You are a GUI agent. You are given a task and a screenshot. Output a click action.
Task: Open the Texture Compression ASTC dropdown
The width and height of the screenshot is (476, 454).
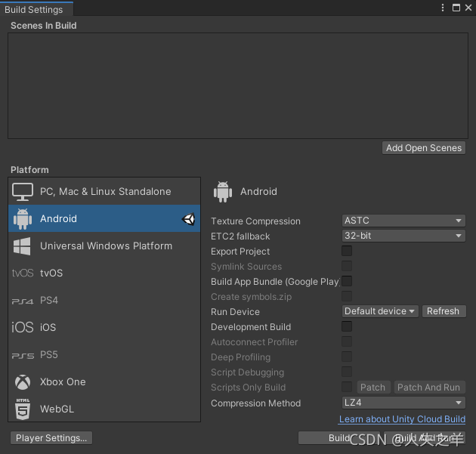[403, 221]
